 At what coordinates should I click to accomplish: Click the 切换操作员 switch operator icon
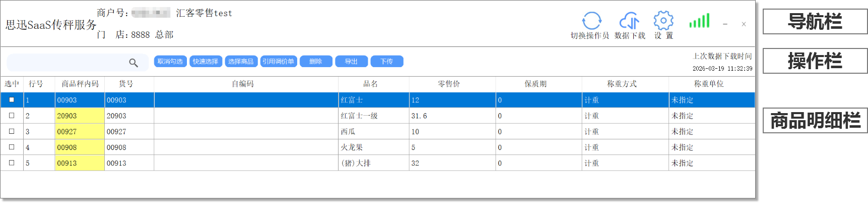[591, 21]
